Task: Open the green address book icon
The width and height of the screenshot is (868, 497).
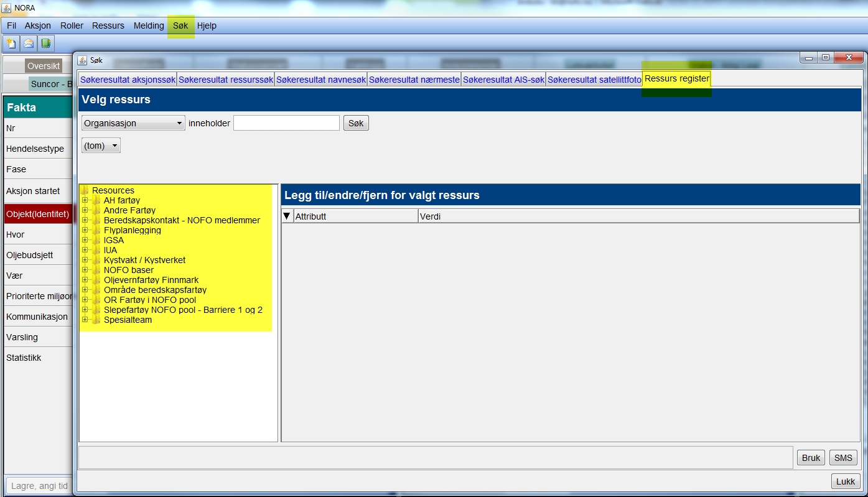Action: point(46,44)
